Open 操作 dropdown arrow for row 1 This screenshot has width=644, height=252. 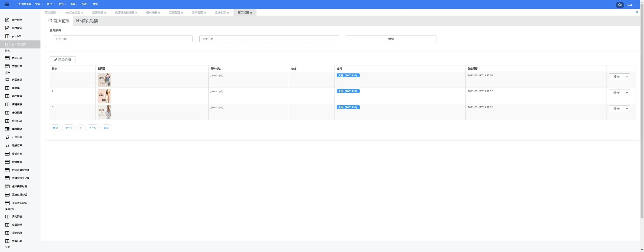pos(627,77)
